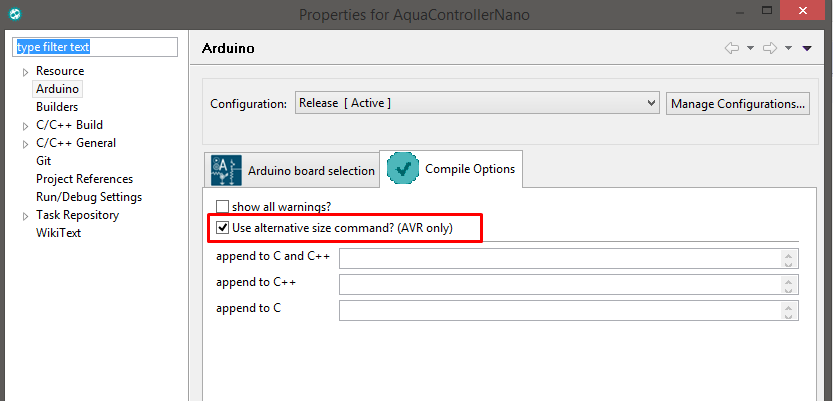Image resolution: width=833 pixels, height=401 pixels.
Task: Enable the show all warnings checkbox
Action: pyautogui.click(x=223, y=207)
